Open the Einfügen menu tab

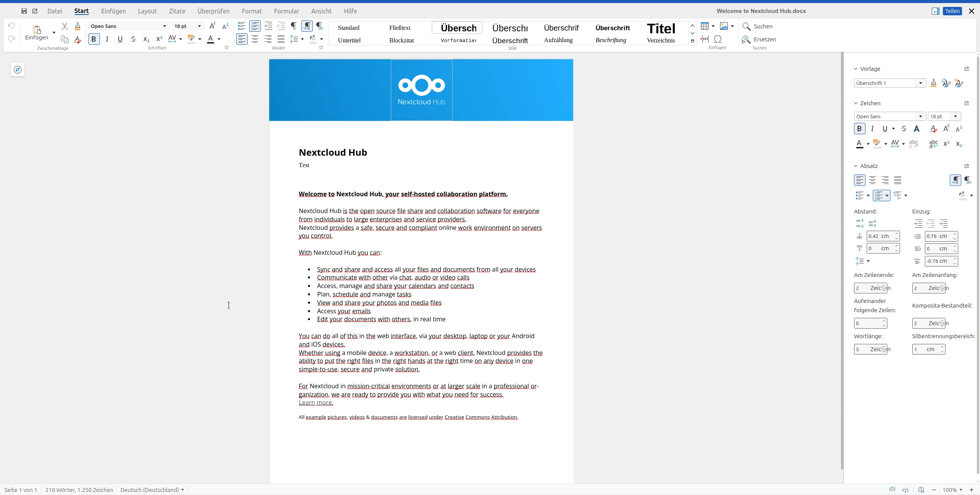(113, 11)
